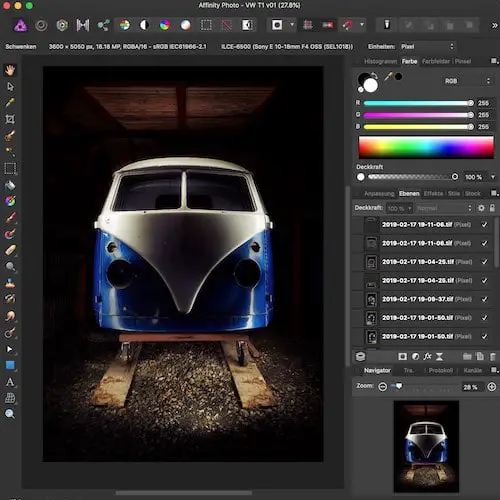Apply Auto White Balance from the toolbar

coord(185,25)
